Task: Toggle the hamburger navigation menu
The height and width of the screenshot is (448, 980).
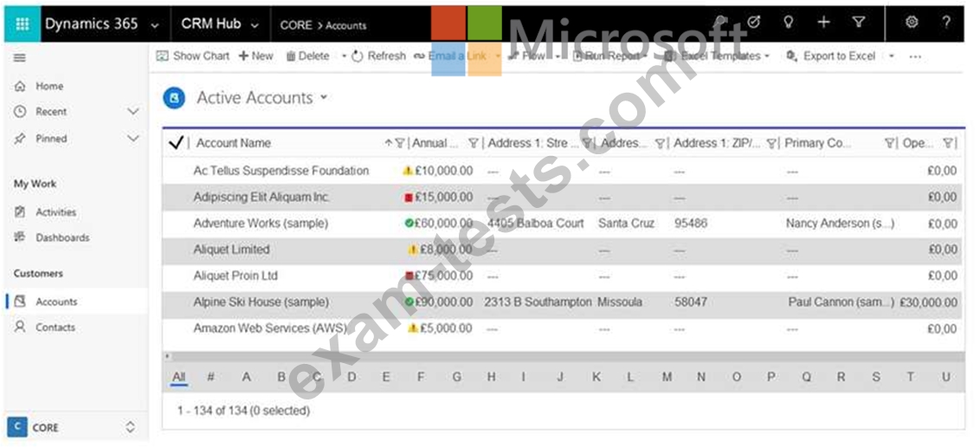Action: 19,58
